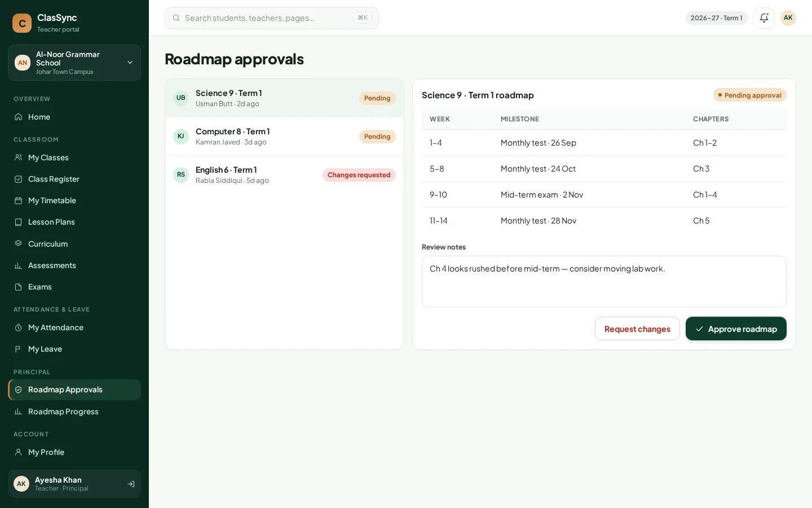812x508 pixels.
Task: Open Curriculum via its layers icon
Action: click(18, 244)
